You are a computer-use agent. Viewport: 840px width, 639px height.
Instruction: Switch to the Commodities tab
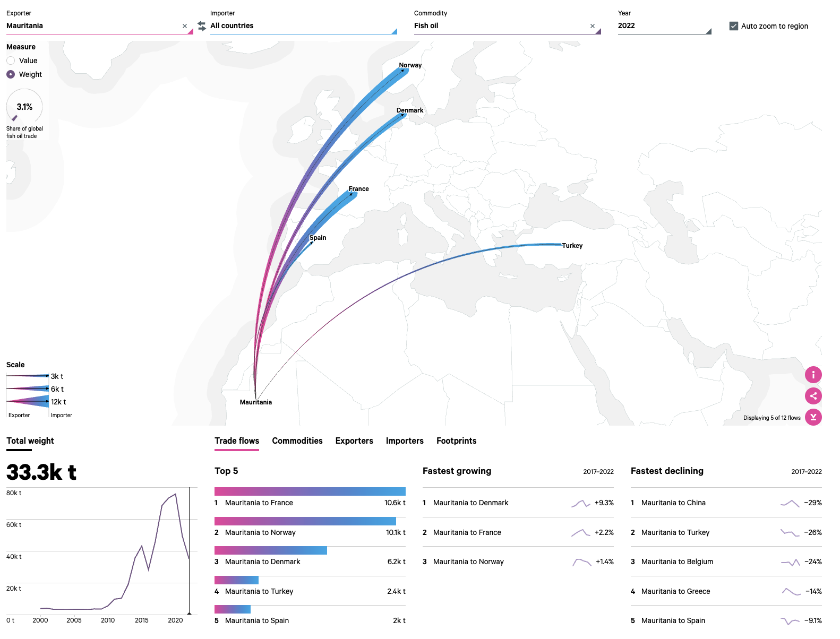click(297, 441)
